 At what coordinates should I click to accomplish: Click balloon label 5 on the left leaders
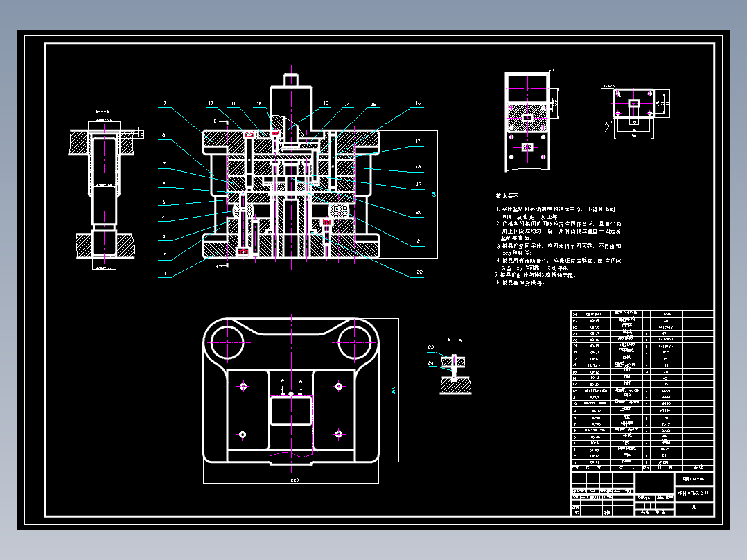click(164, 202)
